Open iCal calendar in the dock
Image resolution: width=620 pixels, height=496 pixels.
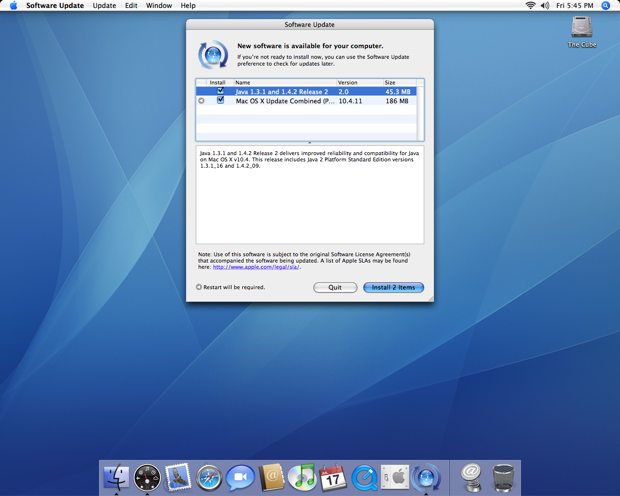click(333, 478)
